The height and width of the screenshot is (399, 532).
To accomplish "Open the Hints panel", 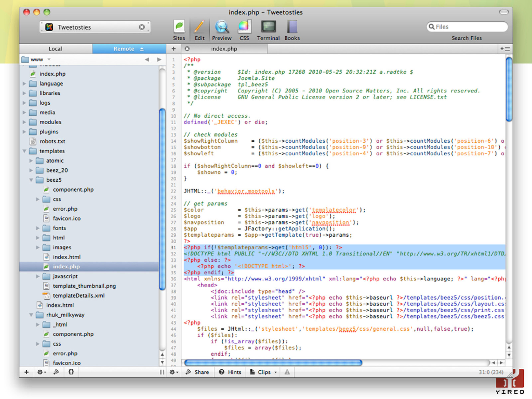I will click(230, 372).
